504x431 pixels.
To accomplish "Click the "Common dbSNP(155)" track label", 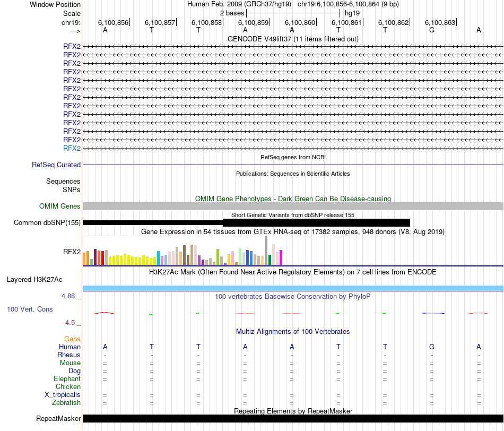I will pos(47,222).
